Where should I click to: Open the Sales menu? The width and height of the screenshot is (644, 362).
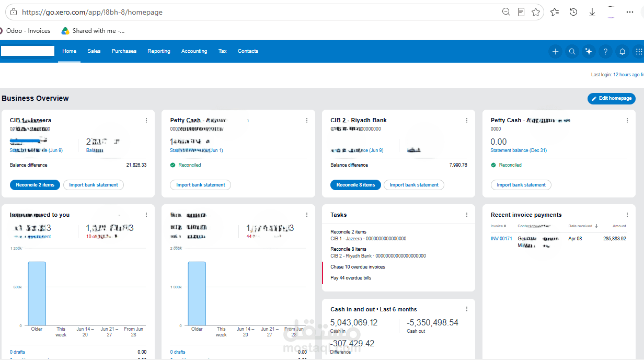(x=94, y=51)
